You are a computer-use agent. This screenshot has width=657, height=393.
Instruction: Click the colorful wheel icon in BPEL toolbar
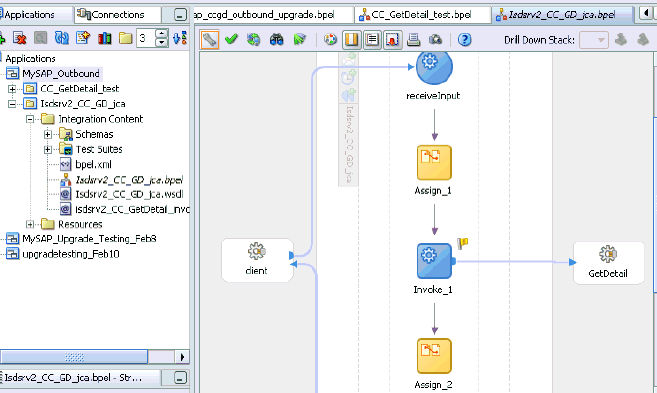click(x=330, y=40)
